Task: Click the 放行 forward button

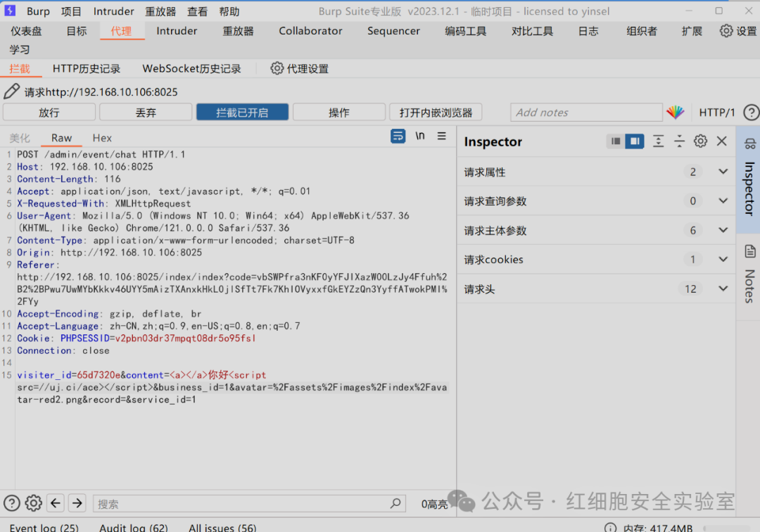Action: click(x=49, y=113)
